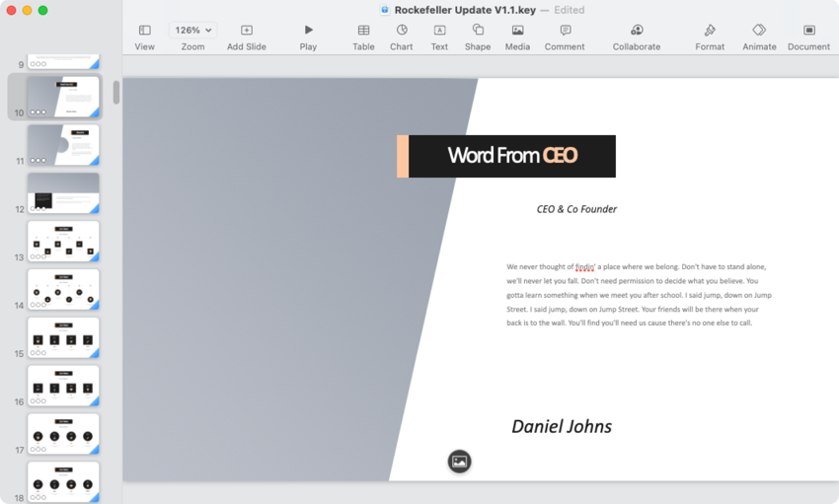Image resolution: width=839 pixels, height=504 pixels.
Task: Click the Collaborate icon
Action: (x=637, y=30)
